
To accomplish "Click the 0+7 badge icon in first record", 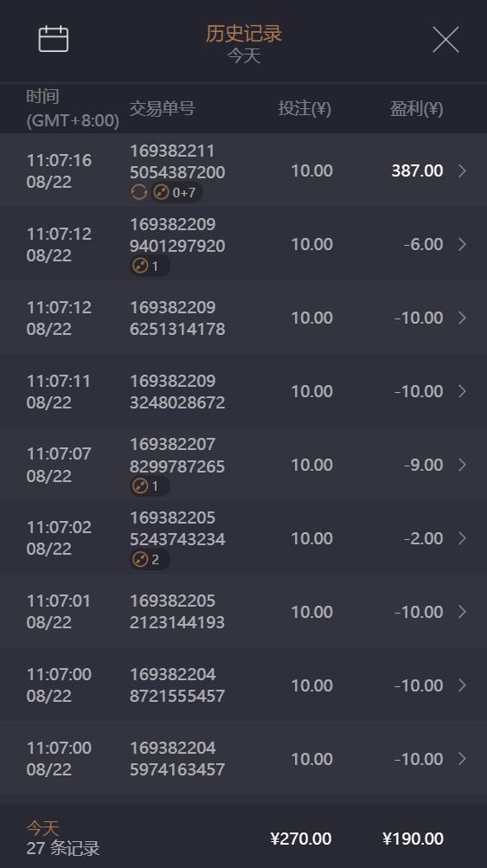I will pyautogui.click(x=161, y=193).
